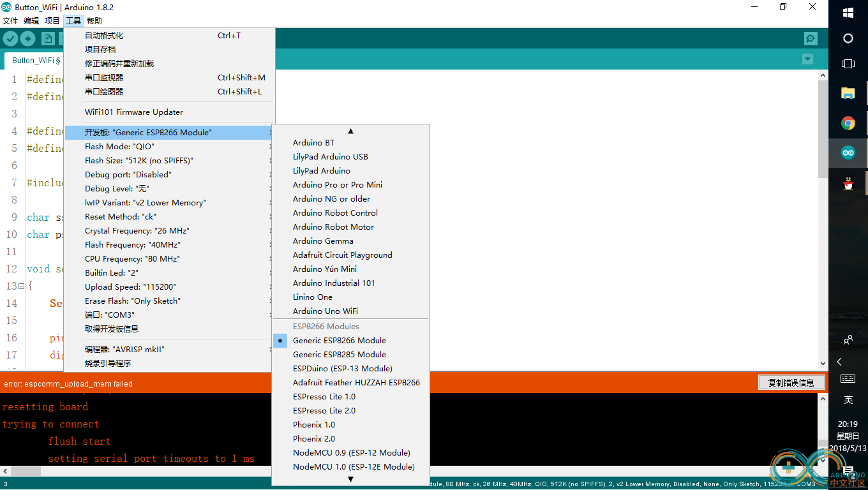This screenshot has width=868, height=490.
Task: Expand lwIP Variant submenu
Action: [x=170, y=203]
